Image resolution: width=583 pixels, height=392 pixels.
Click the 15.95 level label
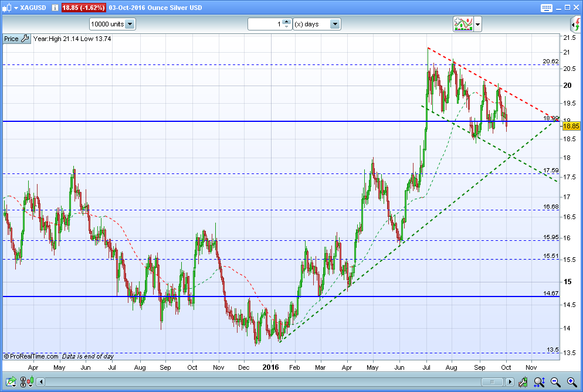click(x=551, y=237)
